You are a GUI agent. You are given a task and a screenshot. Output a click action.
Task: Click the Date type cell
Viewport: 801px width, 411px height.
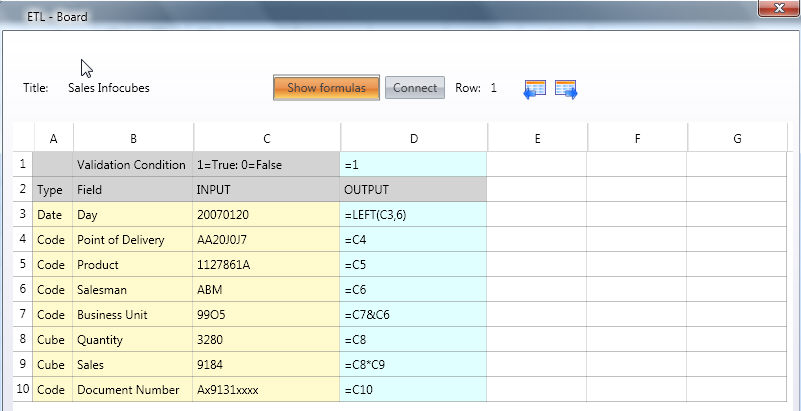click(x=53, y=214)
